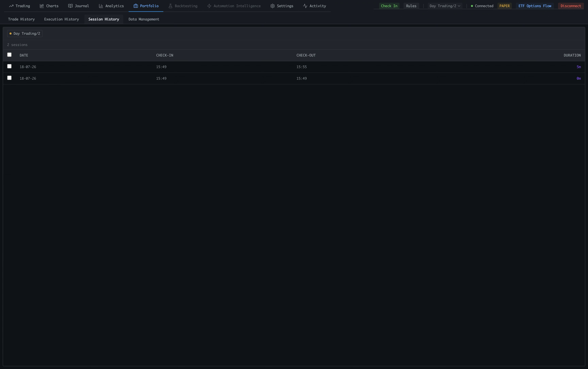Image resolution: width=588 pixels, height=369 pixels.
Task: Click the 5m duration value
Action: coord(579,67)
